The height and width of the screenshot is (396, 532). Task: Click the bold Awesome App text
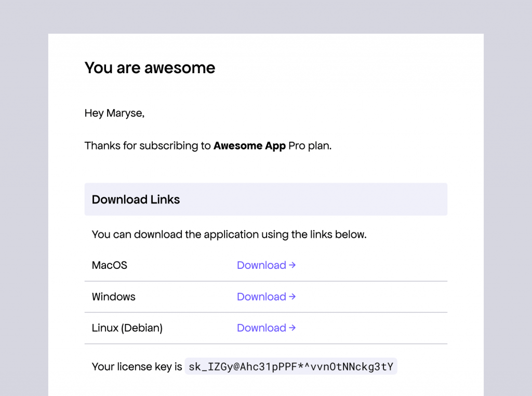tap(249, 146)
